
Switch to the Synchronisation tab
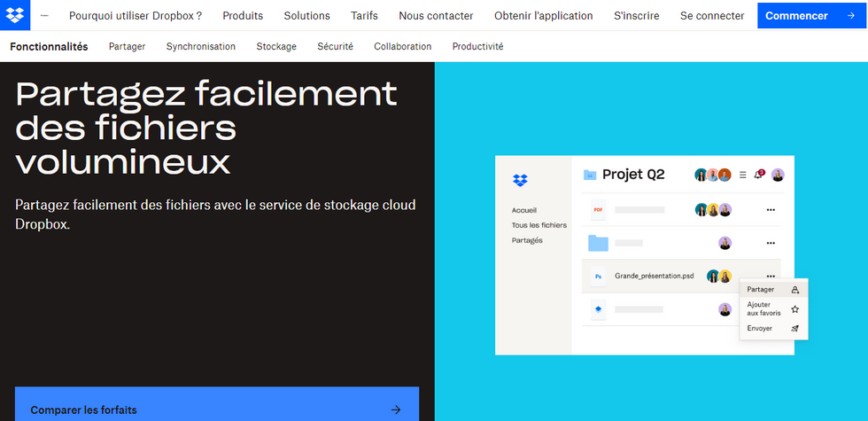(x=200, y=46)
